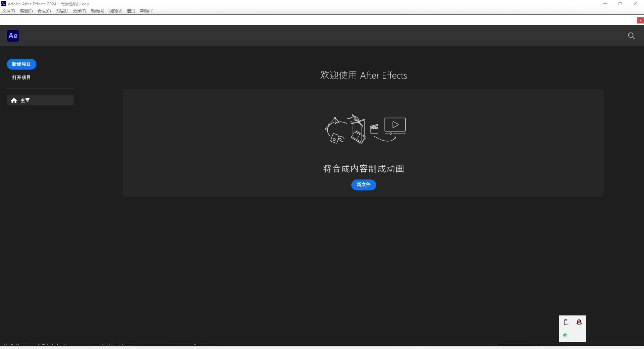644x349 pixels.
Task: Open the 动画(A) menu
Action: (97, 11)
